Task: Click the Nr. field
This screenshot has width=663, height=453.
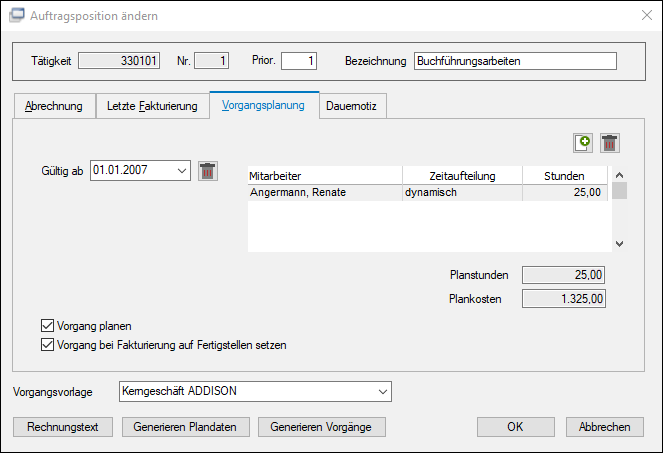Action: pyautogui.click(x=211, y=61)
